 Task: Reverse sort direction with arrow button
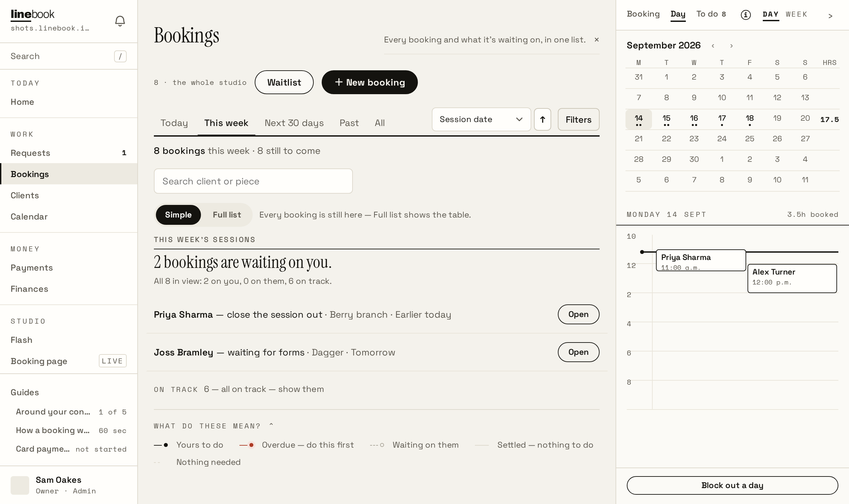(x=542, y=120)
